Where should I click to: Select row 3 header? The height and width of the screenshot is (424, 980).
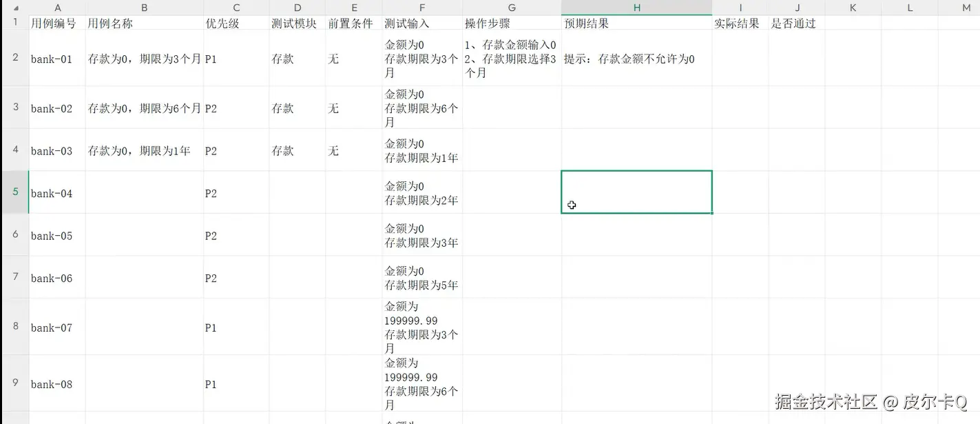click(x=15, y=108)
